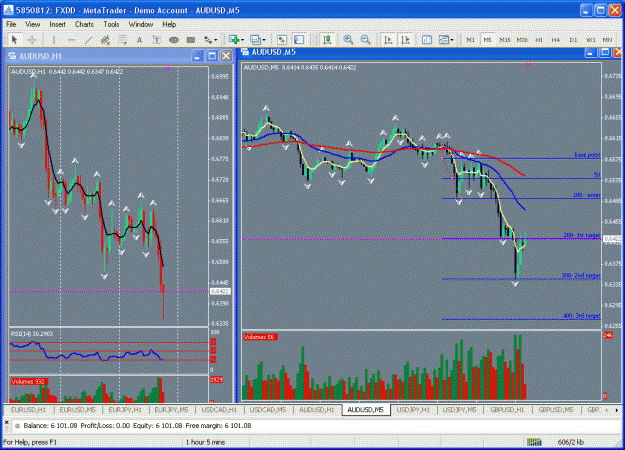This screenshot has width=625, height=450.
Task: Switch to the USDCAD,H1 chart tab
Action: pos(219,410)
